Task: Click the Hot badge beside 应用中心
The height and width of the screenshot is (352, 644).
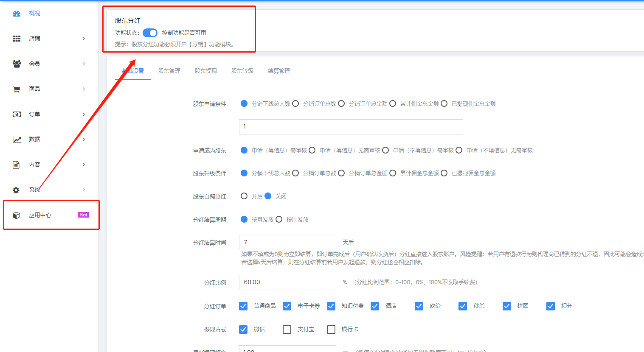Action: [x=83, y=215]
